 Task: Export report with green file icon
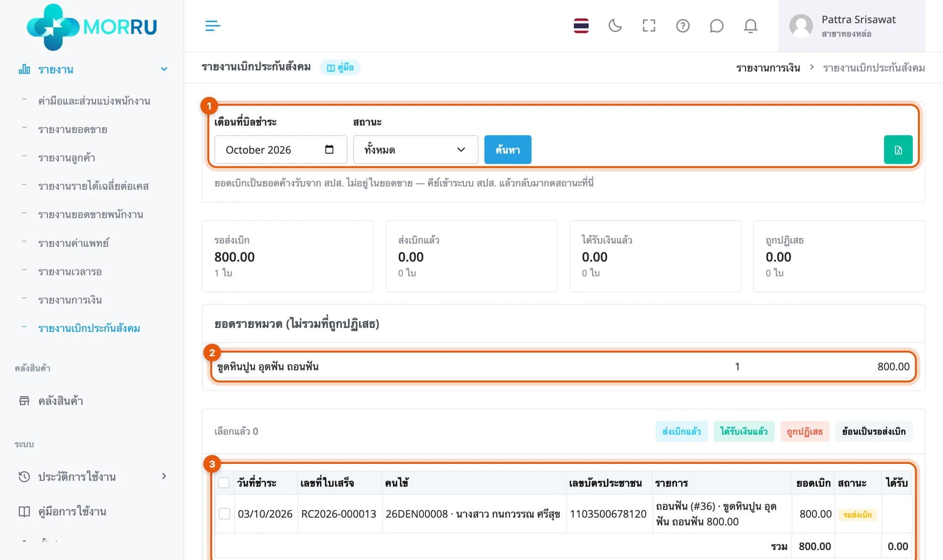point(898,150)
